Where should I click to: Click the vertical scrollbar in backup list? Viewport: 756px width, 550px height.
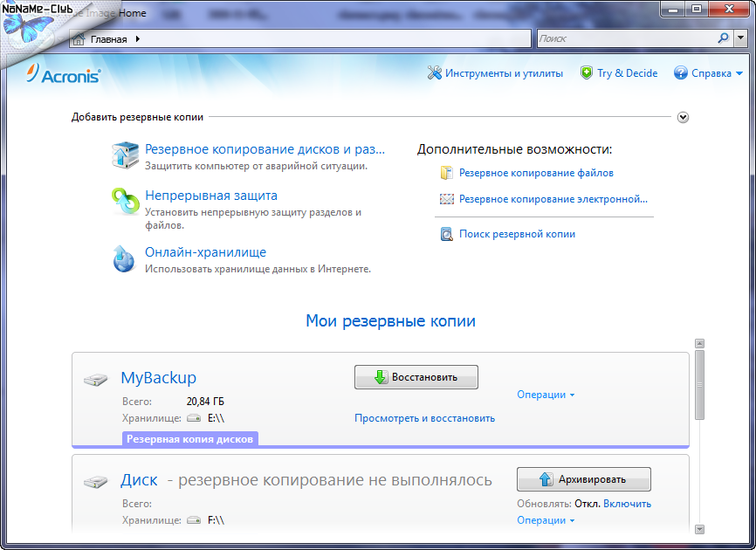[x=699, y=384]
